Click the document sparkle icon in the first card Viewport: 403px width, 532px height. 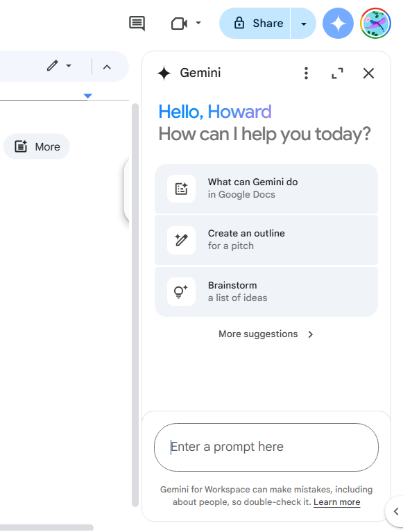point(182,189)
